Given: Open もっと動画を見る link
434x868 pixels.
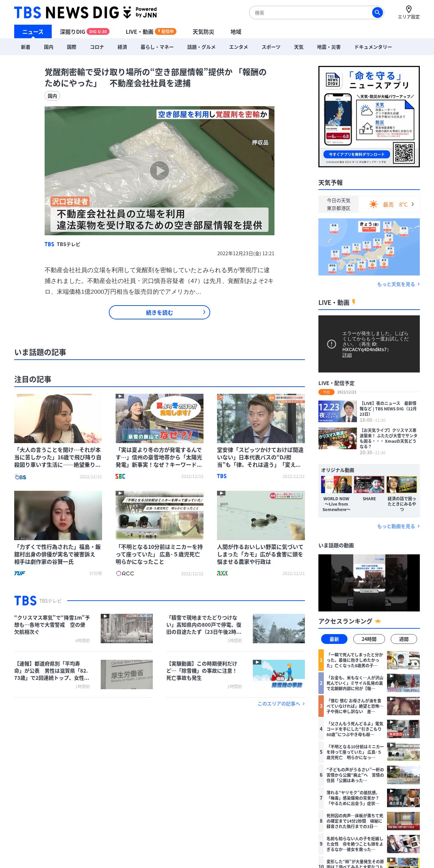Looking at the screenshot, I should 398,526.
